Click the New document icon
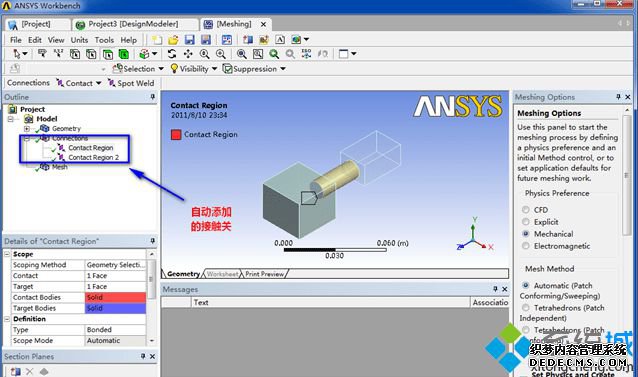 (157, 40)
